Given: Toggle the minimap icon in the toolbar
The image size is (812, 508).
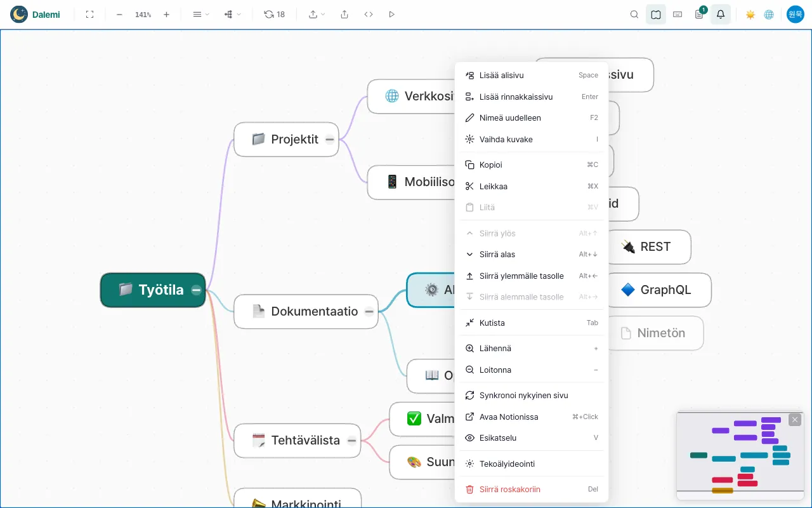Looking at the screenshot, I should [x=656, y=14].
